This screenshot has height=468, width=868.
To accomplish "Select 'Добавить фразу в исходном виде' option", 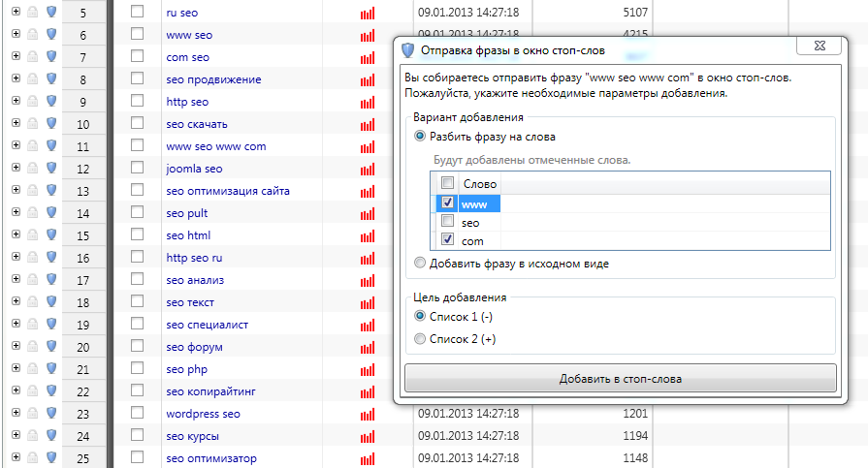I will click(x=419, y=263).
